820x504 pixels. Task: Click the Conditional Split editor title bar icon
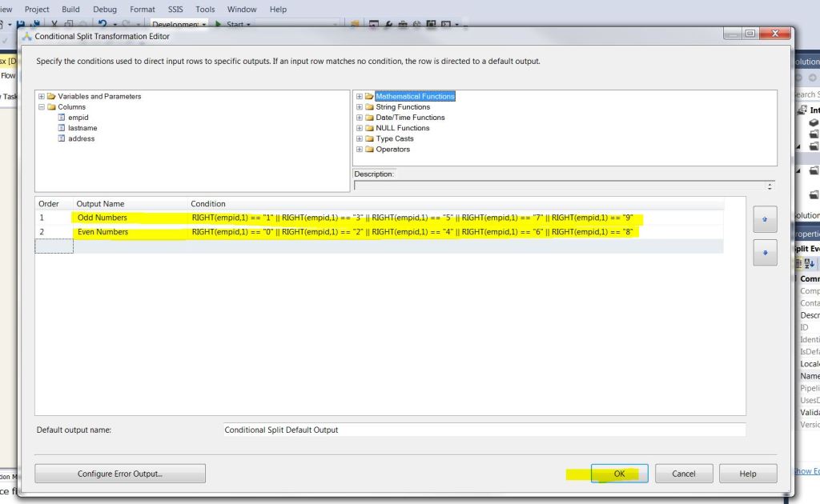coord(26,36)
